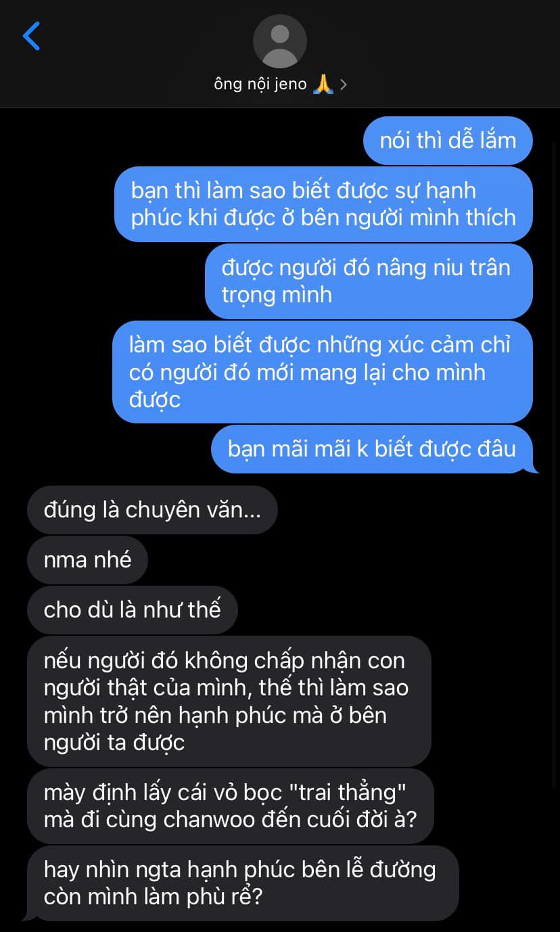Tap the gray message 'đúng là chuyên văn...'
560x932 pixels.
[x=152, y=510]
